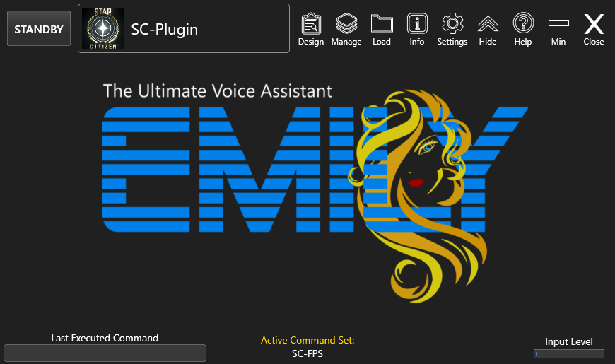Close the voice assistant window
The height and width of the screenshot is (364, 615).
[x=594, y=30]
